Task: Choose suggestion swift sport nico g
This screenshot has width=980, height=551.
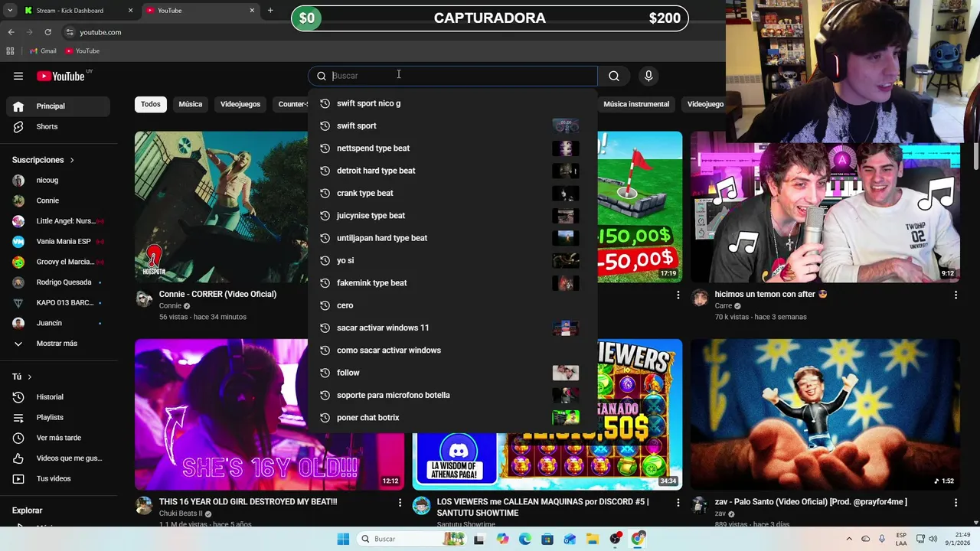Action: [452, 103]
